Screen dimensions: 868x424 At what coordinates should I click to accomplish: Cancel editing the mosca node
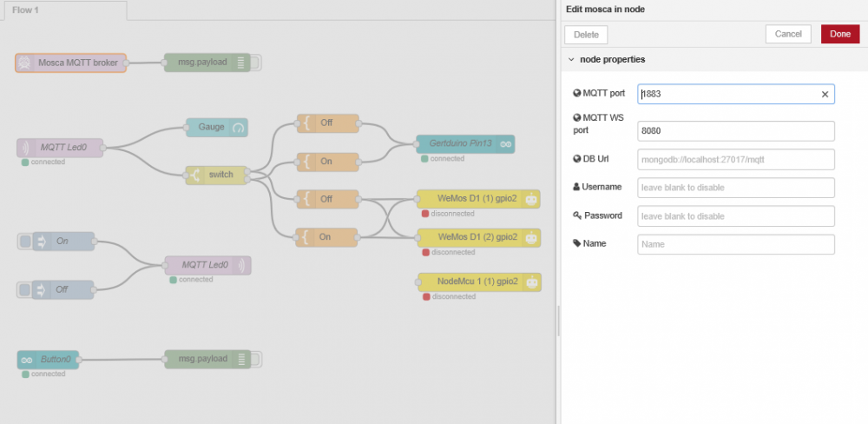point(787,34)
